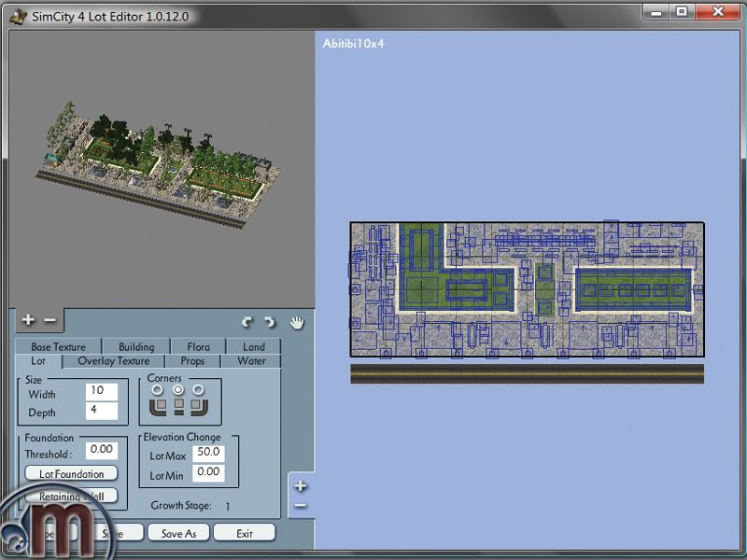Switch to the Base Texture tab
The image size is (747, 560).
click(58, 346)
